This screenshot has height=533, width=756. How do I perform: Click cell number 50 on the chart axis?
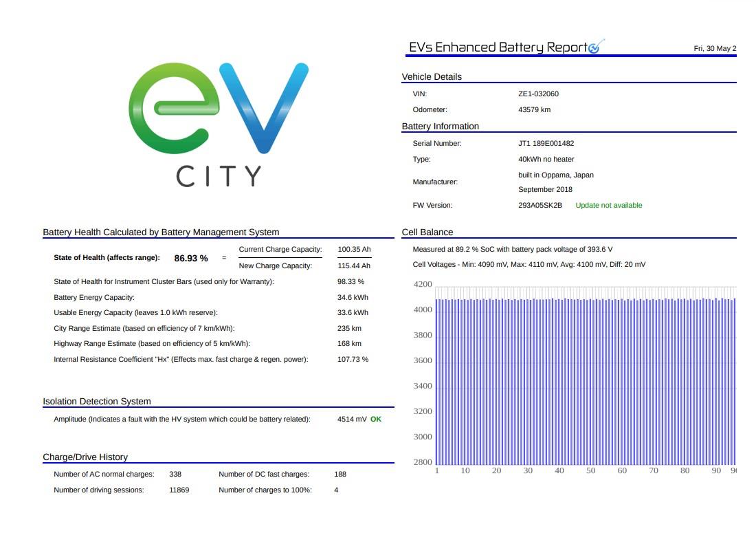click(x=590, y=470)
